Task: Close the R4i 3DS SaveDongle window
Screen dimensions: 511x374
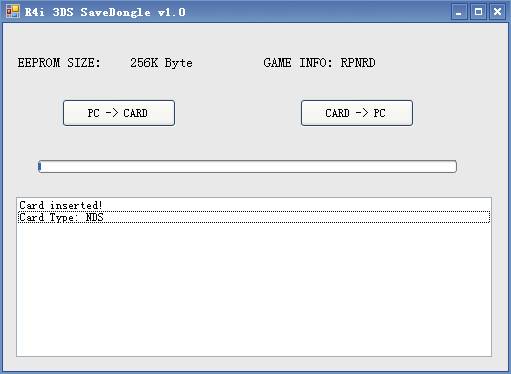Action: 498,12
